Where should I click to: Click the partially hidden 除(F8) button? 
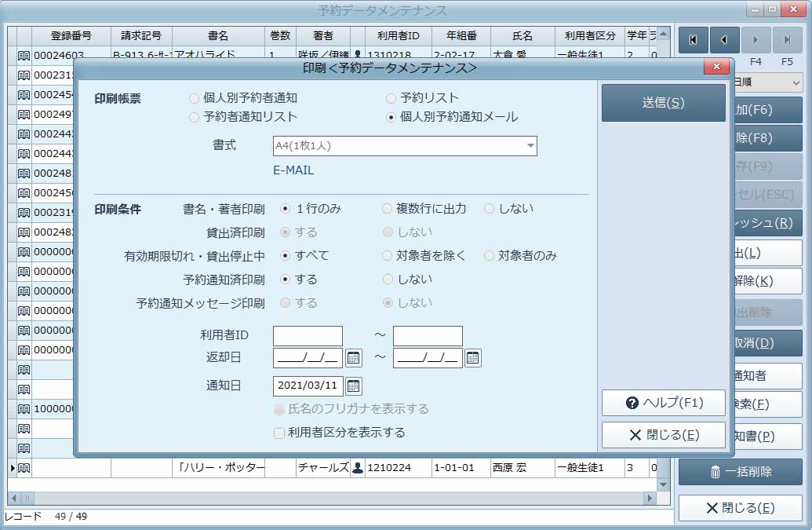tap(769, 138)
